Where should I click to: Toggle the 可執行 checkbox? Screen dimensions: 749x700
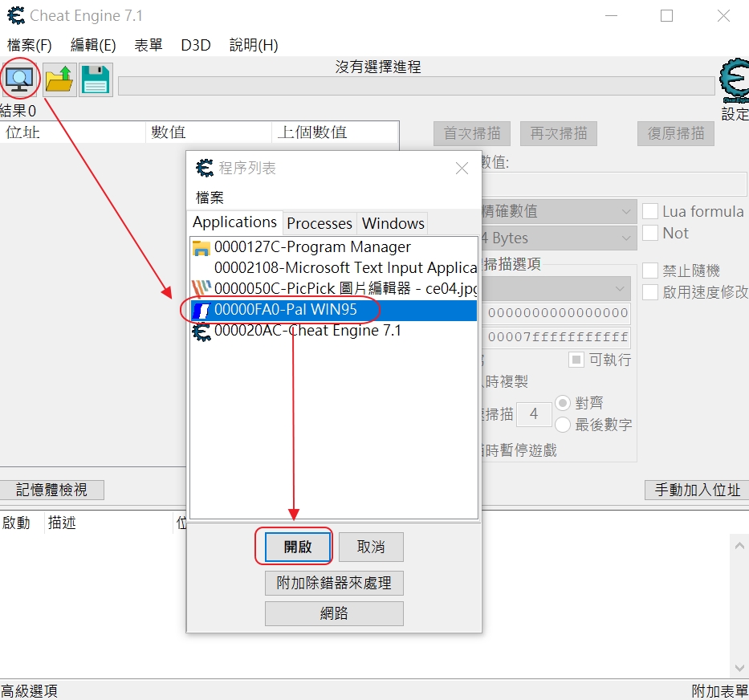point(576,360)
